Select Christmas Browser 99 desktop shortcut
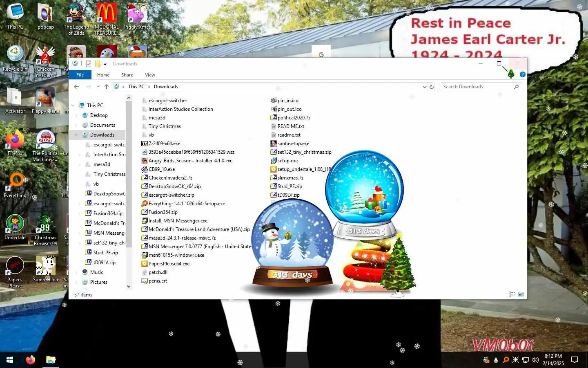 45,230
